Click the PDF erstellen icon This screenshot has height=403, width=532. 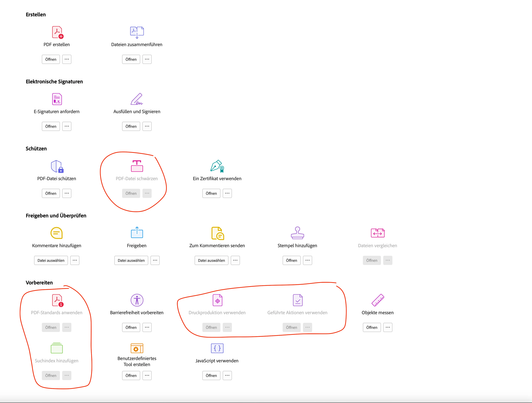pos(57,32)
